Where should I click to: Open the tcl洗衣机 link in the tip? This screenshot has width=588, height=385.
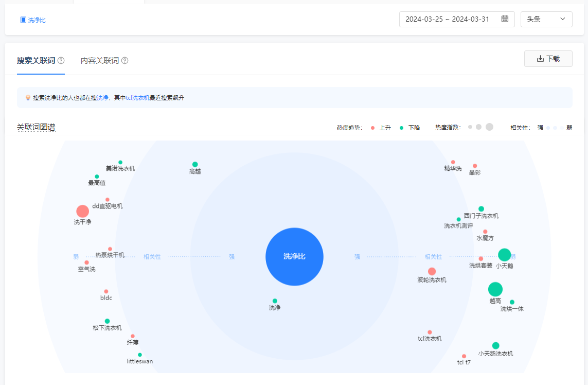click(138, 98)
